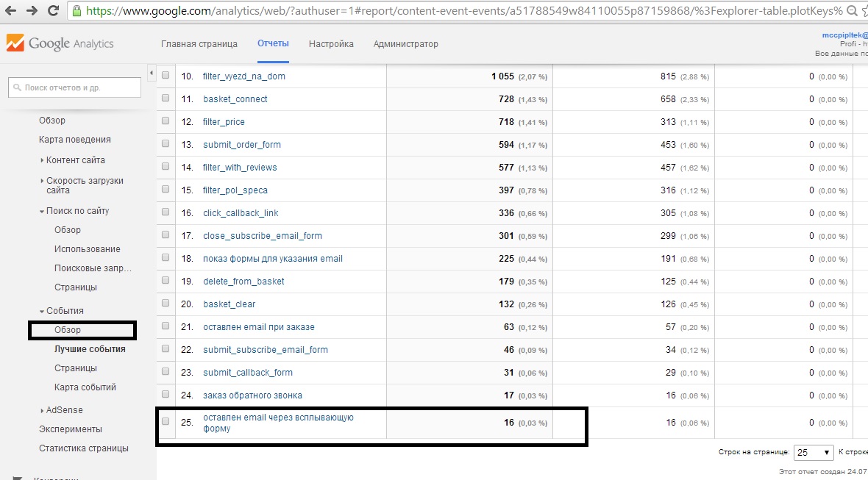868x480 pixels.
Task: Open the close_subscribe_email_form event link
Action: point(263,235)
